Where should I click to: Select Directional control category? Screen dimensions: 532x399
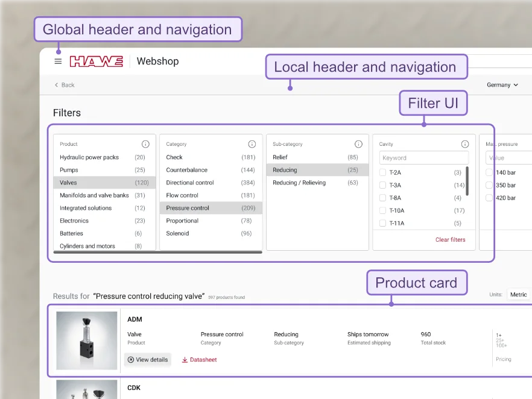[211, 183]
